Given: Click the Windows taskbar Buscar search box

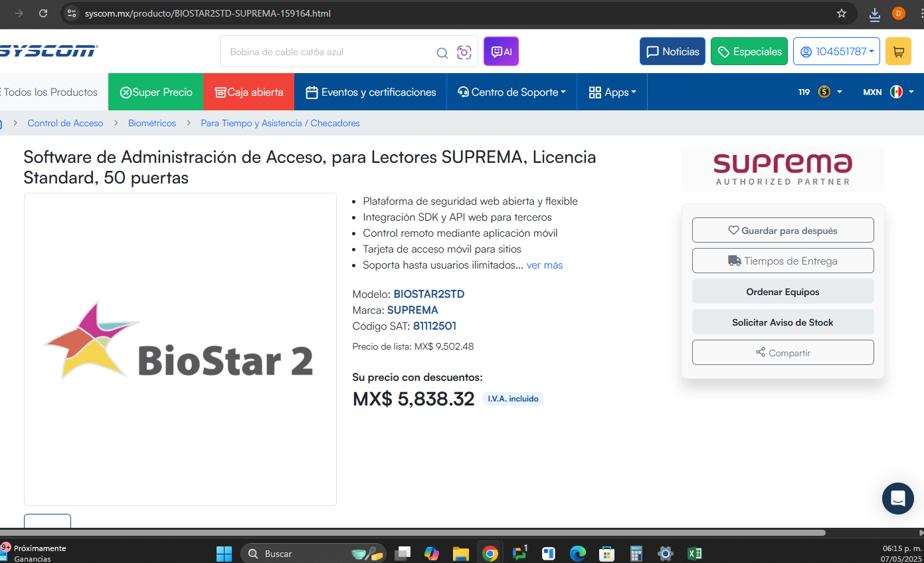Looking at the screenshot, I should point(312,553).
